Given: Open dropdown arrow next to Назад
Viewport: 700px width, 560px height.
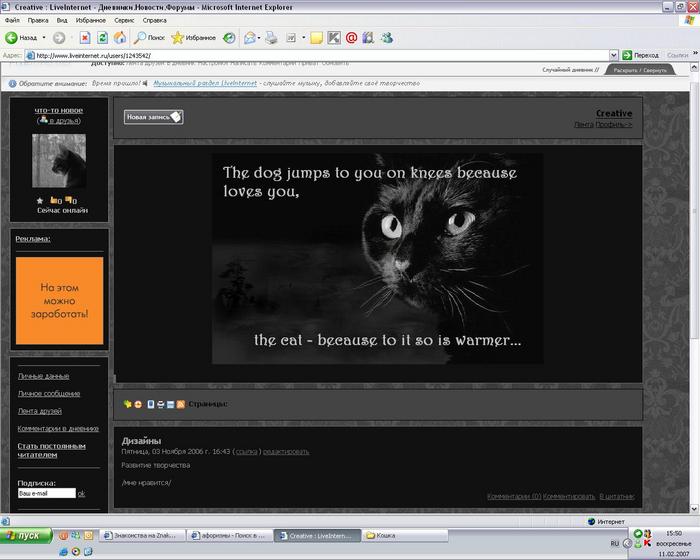Looking at the screenshot, I should pyautogui.click(x=44, y=38).
